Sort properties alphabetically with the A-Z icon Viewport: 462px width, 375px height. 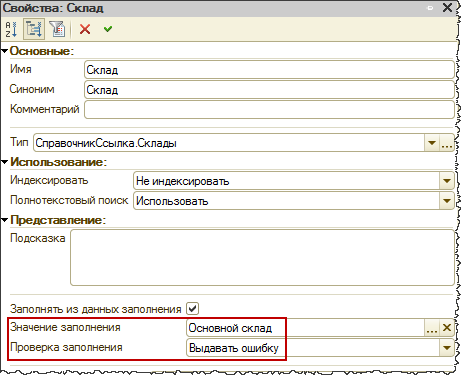click(x=11, y=29)
